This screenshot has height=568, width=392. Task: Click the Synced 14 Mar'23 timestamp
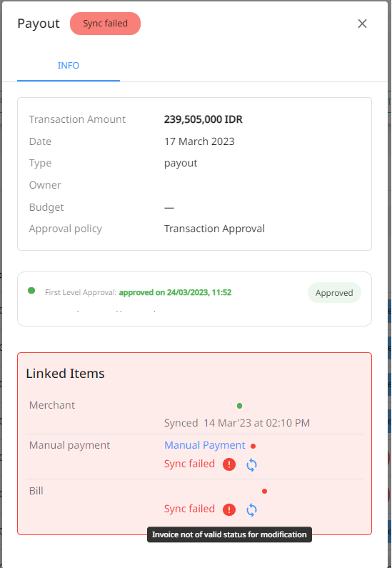(237, 423)
